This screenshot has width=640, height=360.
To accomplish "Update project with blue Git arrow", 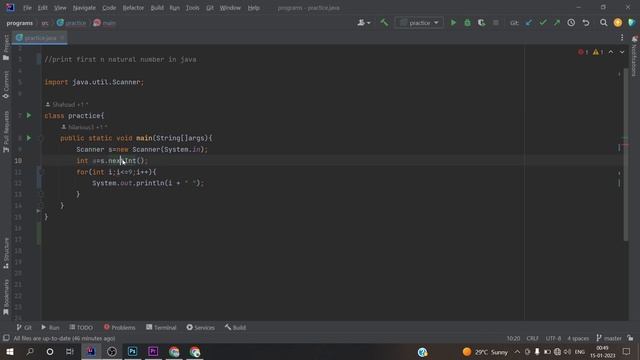I will click(x=529, y=23).
